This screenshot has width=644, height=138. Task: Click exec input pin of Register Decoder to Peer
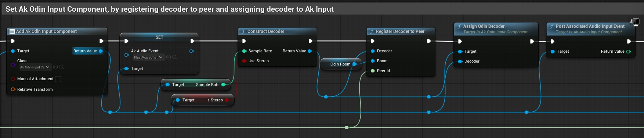[372, 41]
